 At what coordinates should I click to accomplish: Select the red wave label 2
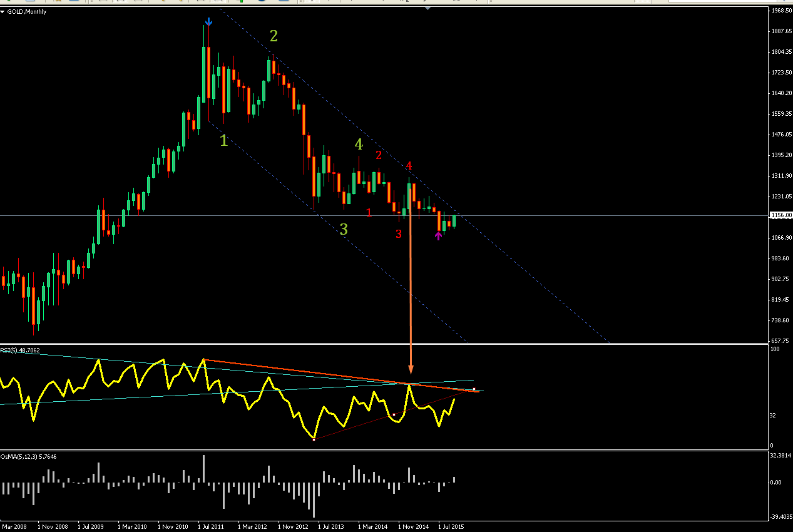(379, 155)
